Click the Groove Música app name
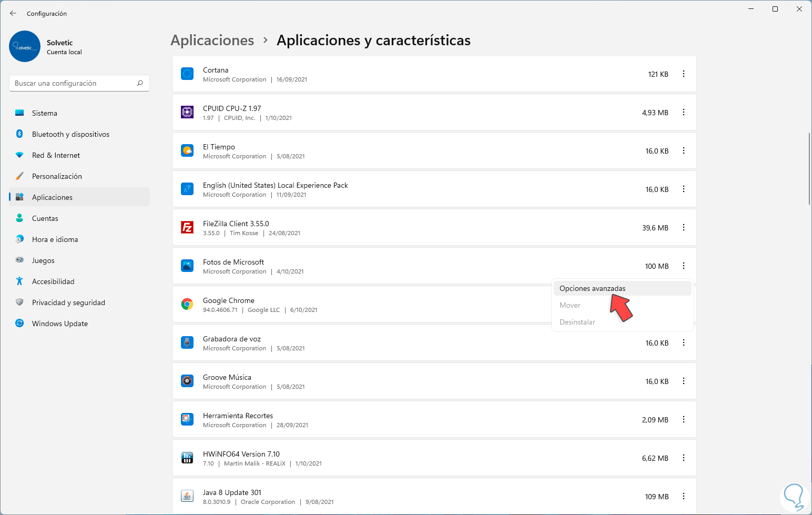The width and height of the screenshot is (812, 515). click(x=227, y=377)
